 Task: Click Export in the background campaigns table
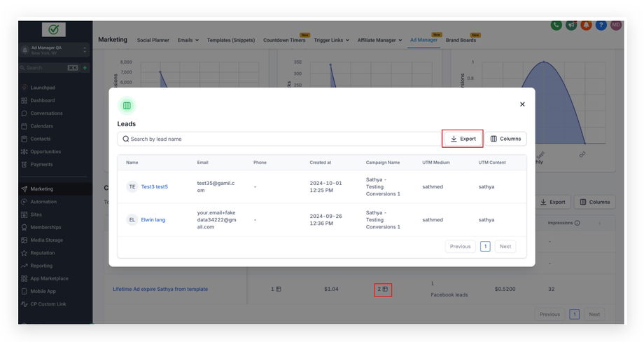click(553, 203)
